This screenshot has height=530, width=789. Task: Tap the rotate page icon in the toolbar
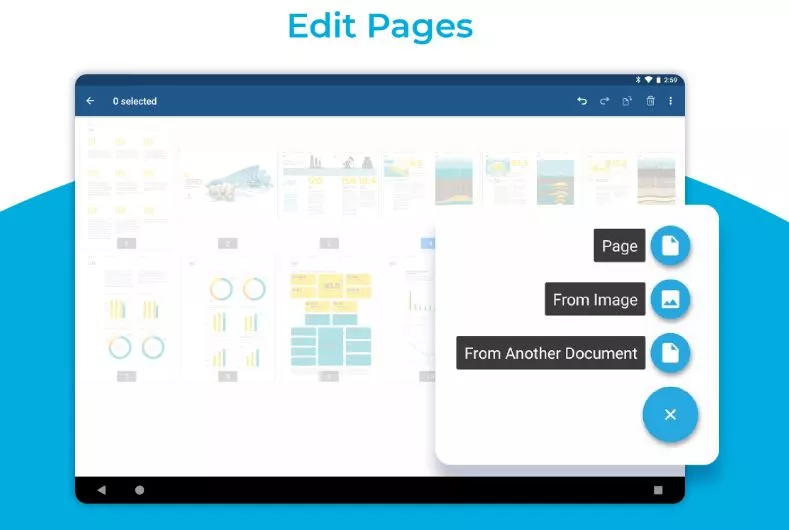coord(627,101)
